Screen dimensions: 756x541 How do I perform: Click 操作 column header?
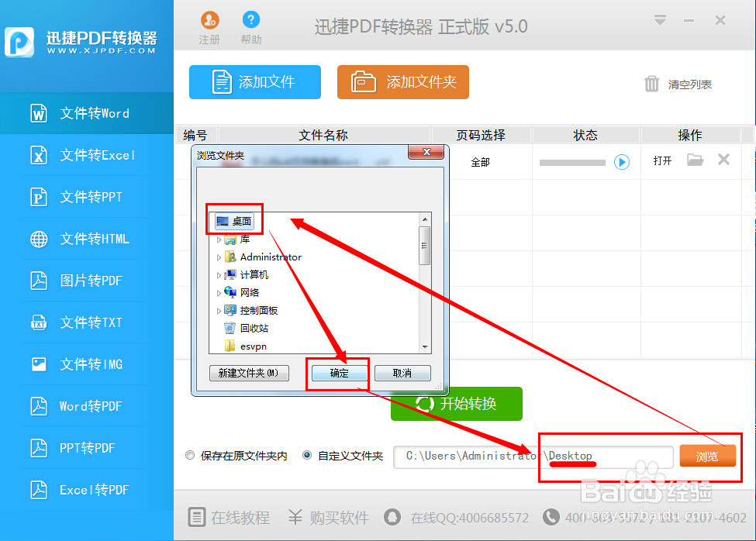[x=690, y=135]
